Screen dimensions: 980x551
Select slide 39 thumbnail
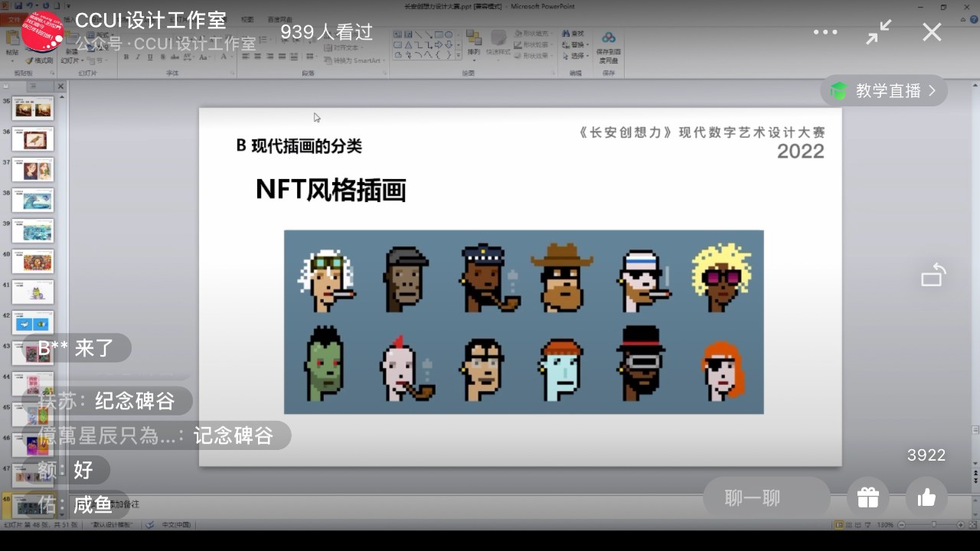(33, 231)
